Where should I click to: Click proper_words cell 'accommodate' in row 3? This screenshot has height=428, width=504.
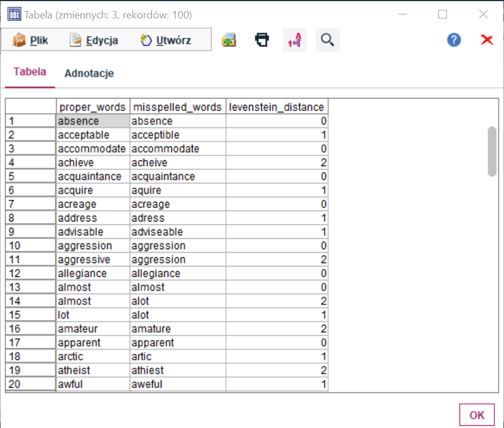point(93,149)
